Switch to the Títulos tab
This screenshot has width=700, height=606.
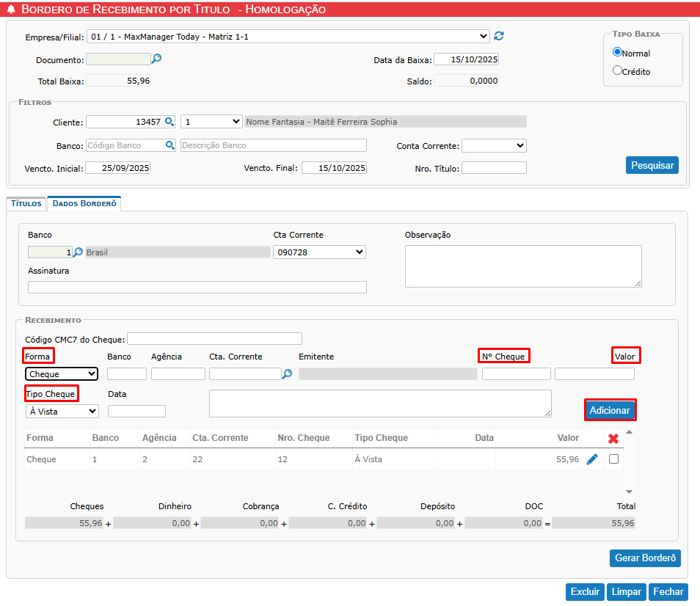[26, 204]
